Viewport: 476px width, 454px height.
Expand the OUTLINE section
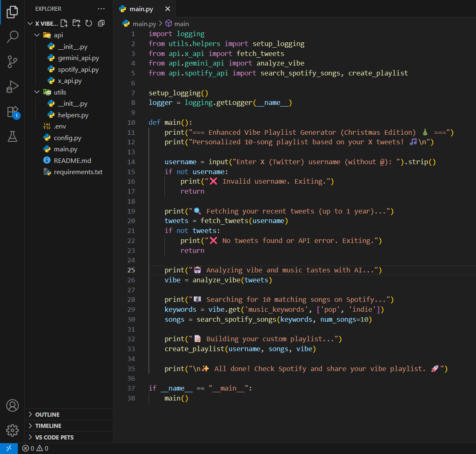47,415
